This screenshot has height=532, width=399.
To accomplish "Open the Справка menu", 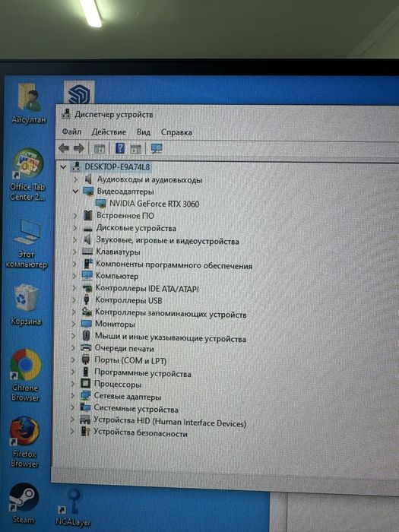I will (176, 132).
